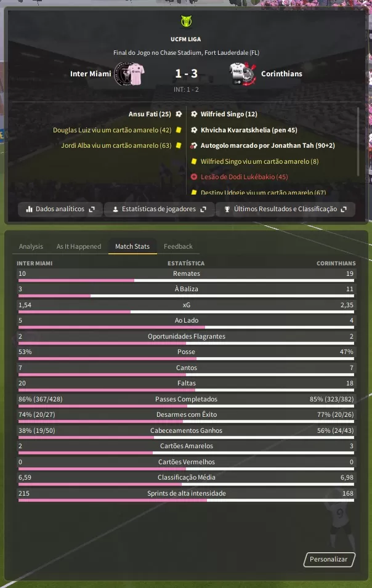Click Wilfried Singo goal event (12)
The image size is (372, 588).
[228, 114]
